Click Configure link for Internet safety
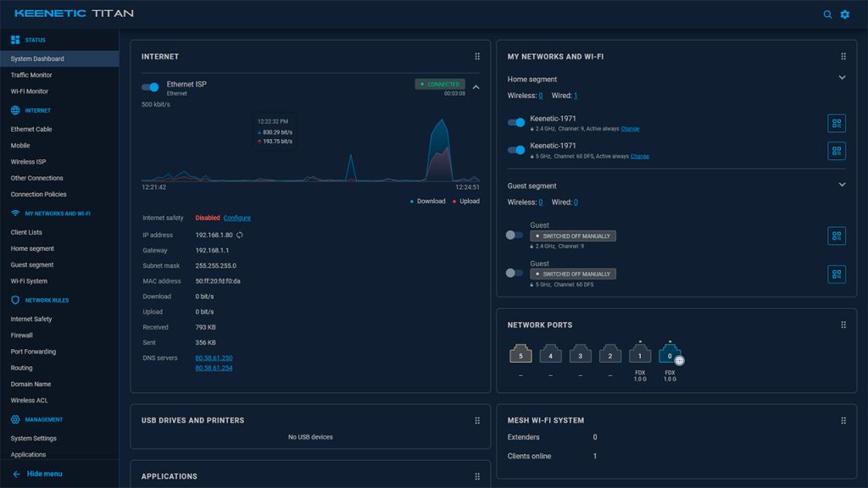Viewport: 868px width, 488px height. [x=237, y=218]
